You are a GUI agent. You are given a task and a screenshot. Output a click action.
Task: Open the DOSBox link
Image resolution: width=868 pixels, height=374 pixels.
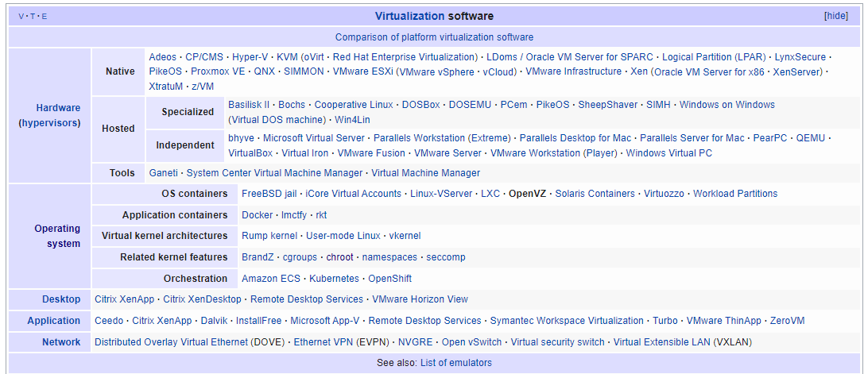click(420, 105)
